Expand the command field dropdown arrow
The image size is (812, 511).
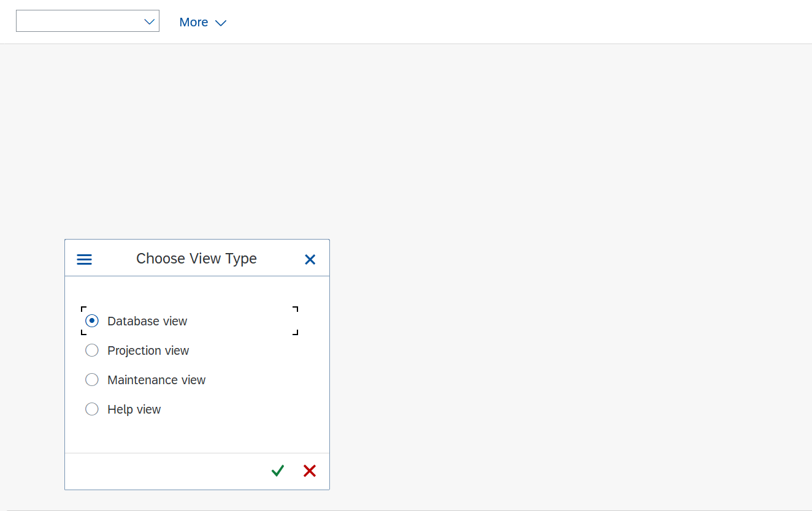(149, 21)
